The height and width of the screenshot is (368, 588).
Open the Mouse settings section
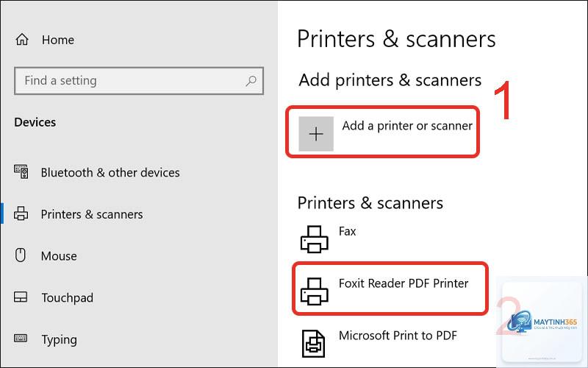point(59,256)
